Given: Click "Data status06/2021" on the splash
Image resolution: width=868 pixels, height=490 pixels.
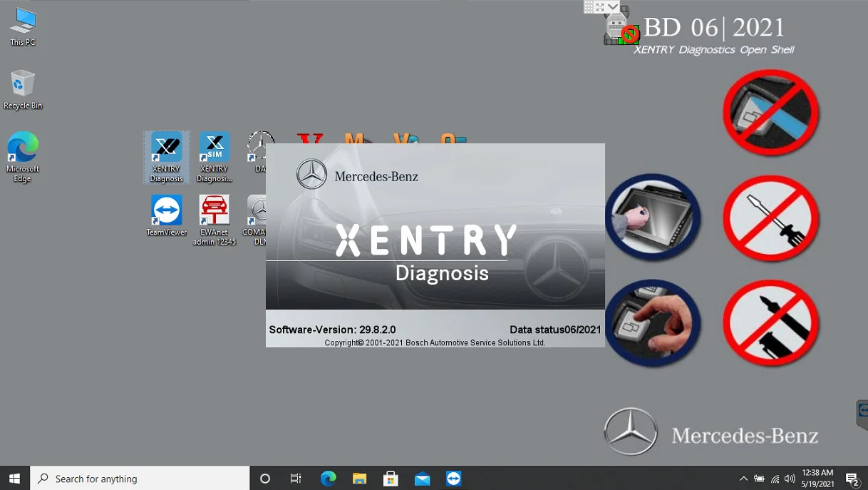Looking at the screenshot, I should [x=555, y=330].
